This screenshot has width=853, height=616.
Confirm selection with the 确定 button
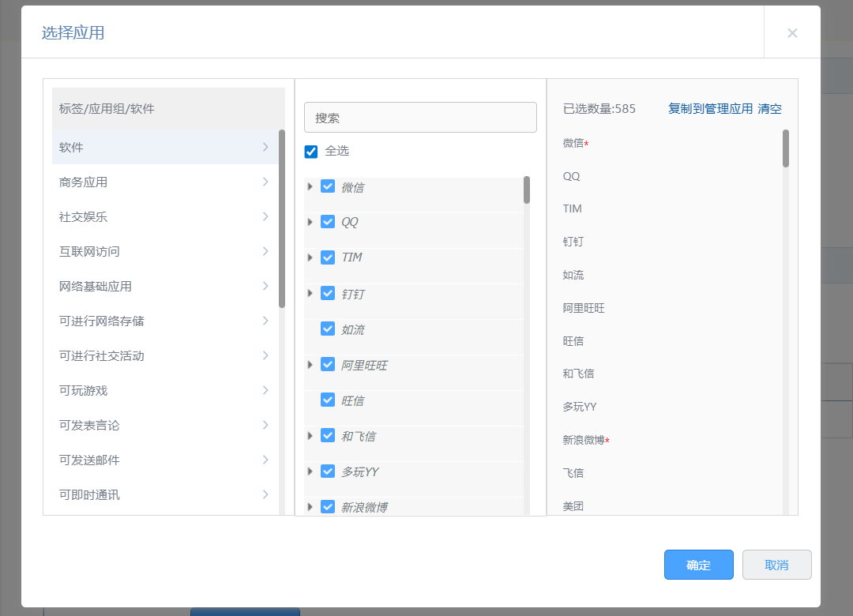click(x=698, y=565)
